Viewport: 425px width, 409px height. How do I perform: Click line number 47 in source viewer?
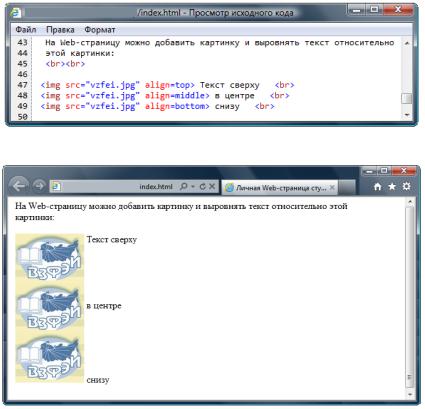22,85
